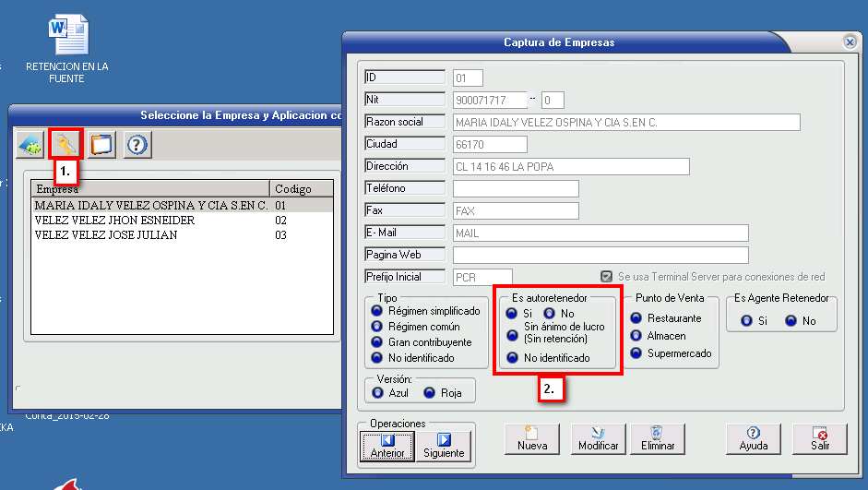
Task: Toggle the Terminal Server checkbox
Action: pyautogui.click(x=606, y=277)
